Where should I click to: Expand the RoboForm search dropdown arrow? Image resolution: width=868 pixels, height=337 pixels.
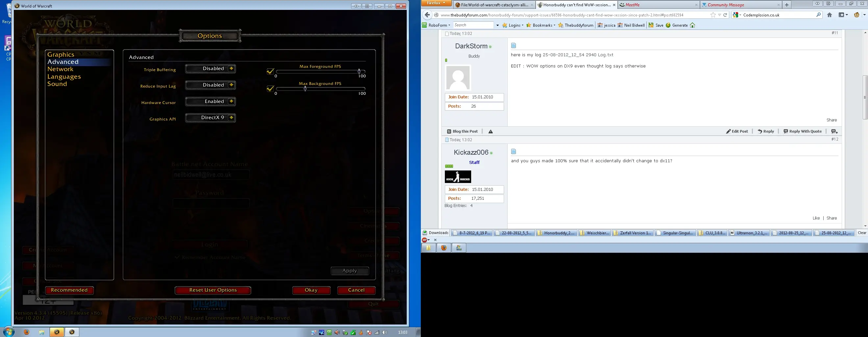pyautogui.click(x=497, y=25)
